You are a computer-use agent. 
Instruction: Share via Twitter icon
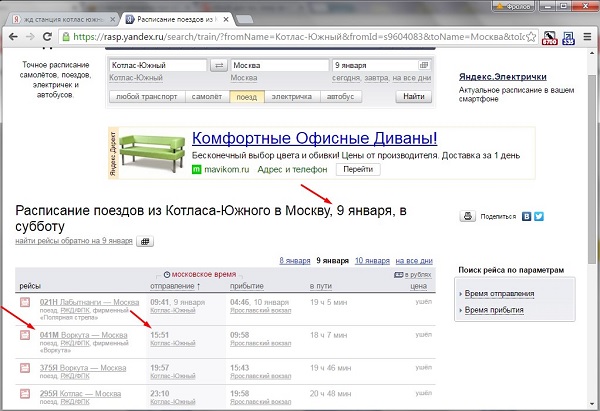coord(539,216)
